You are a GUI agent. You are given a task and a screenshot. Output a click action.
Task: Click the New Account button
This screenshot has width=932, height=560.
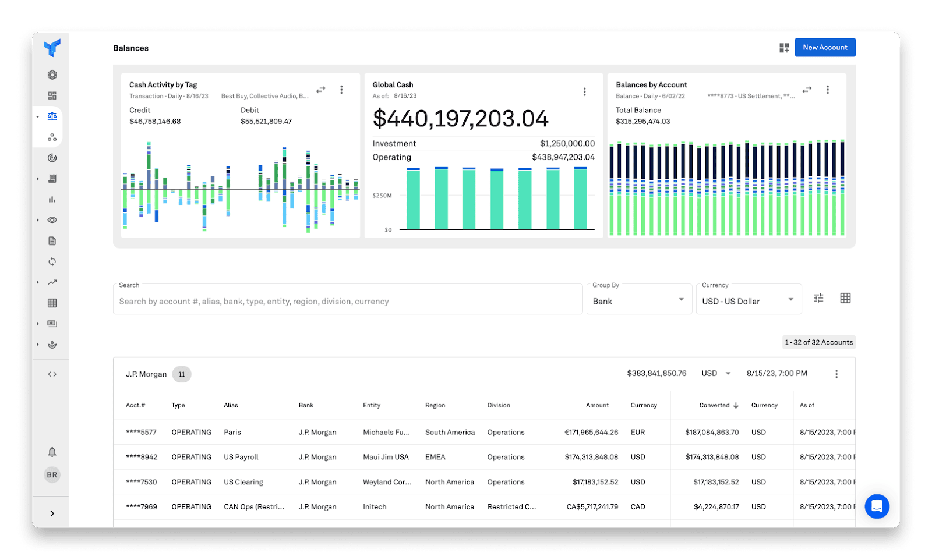(825, 48)
